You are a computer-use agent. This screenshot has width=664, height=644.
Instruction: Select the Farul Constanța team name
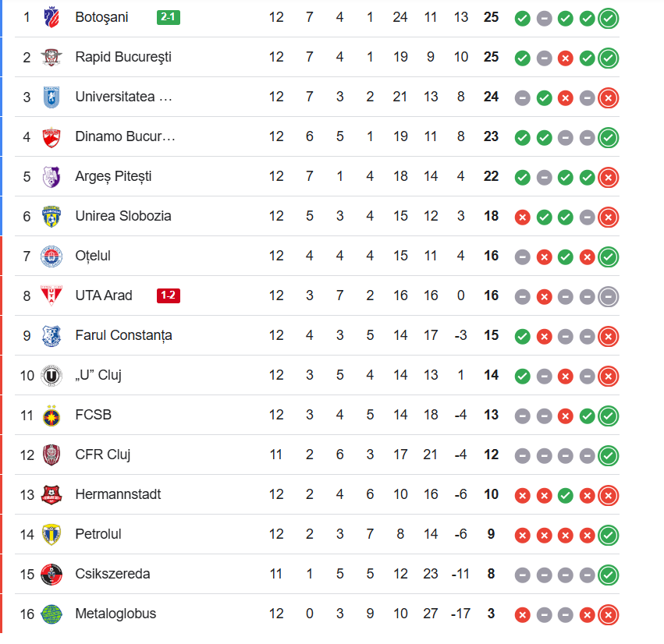[x=123, y=335]
